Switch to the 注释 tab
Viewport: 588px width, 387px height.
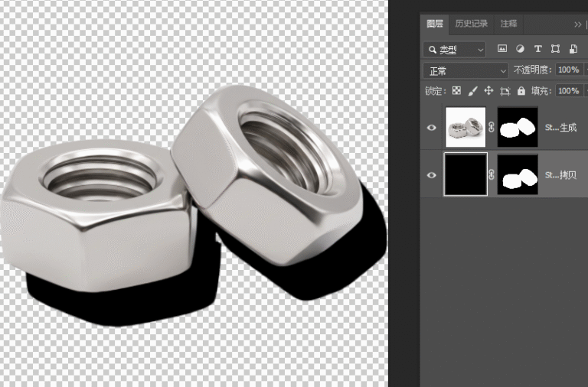(508, 24)
